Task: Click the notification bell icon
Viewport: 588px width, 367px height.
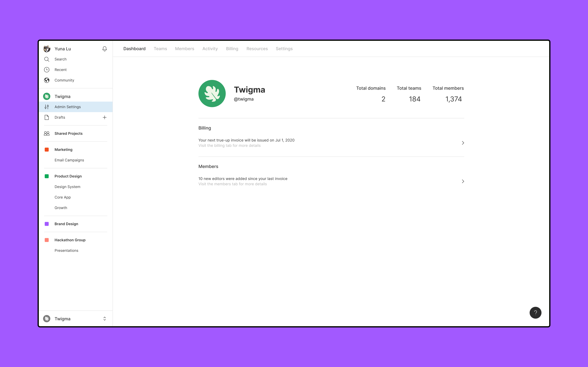Action: coord(105,49)
